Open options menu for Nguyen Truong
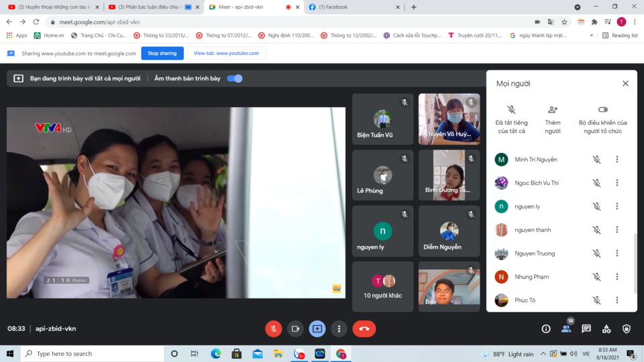644x362 pixels. pos(617,253)
